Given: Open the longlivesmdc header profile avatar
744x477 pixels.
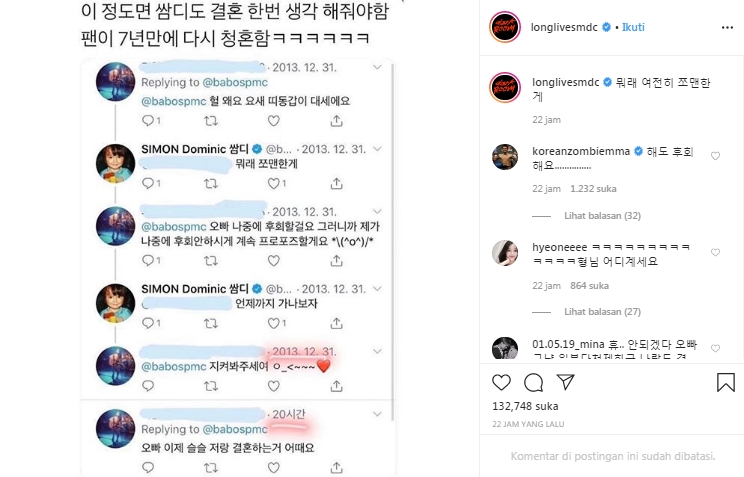Looking at the screenshot, I should point(505,28).
